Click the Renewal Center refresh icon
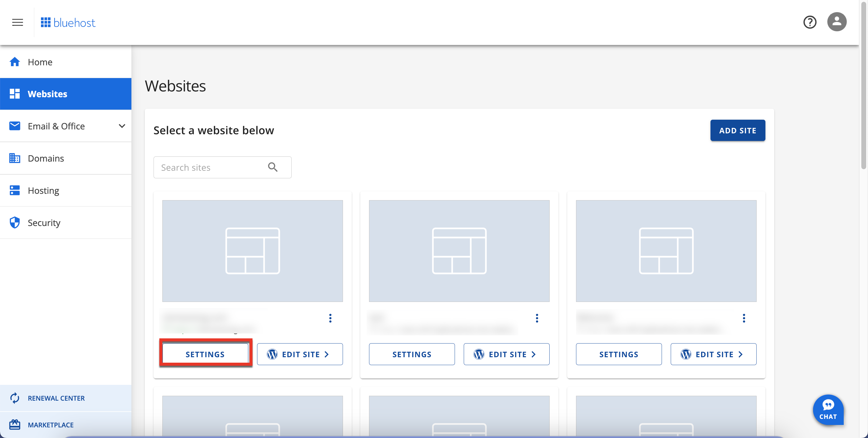 (x=15, y=398)
